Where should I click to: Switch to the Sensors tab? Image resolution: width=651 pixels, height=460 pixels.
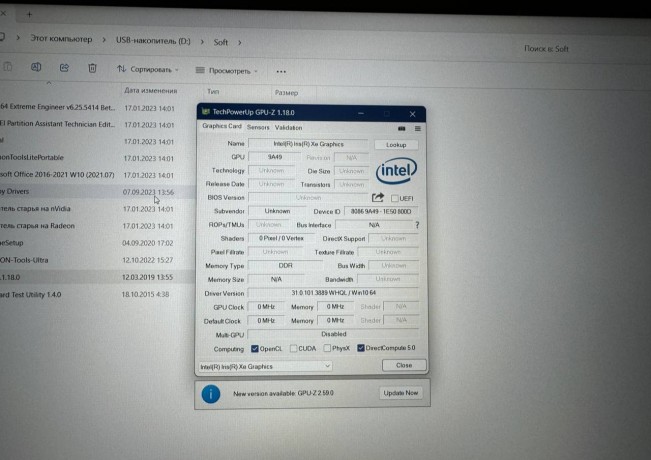[x=257, y=127]
